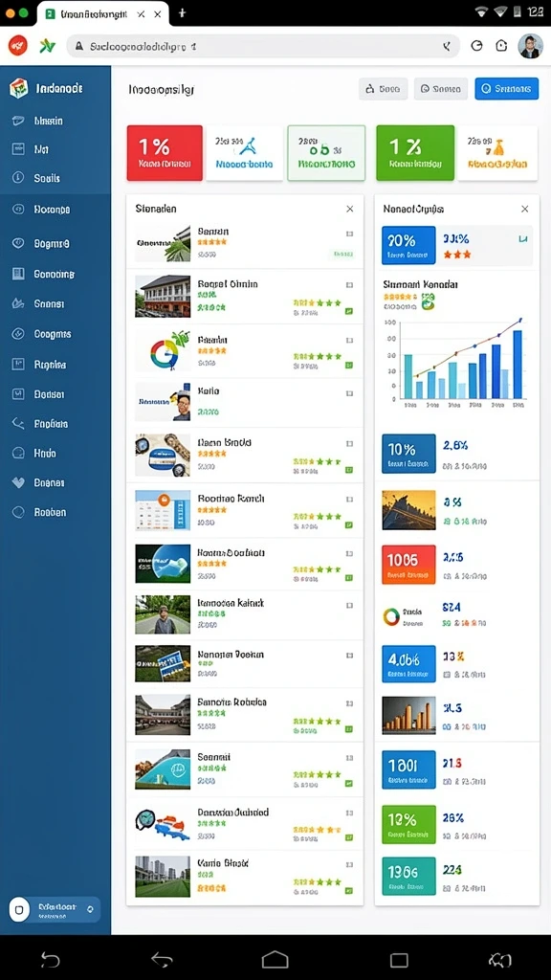
Task: Click the teal 1366 tile
Action: point(408,877)
